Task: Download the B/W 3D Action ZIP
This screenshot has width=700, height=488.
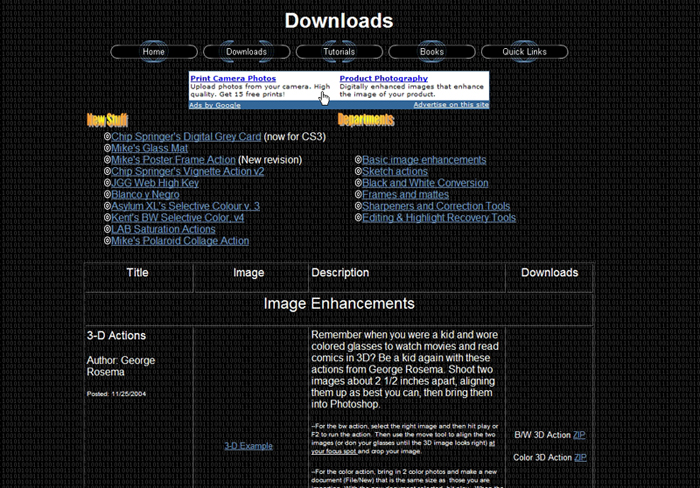Action: [x=579, y=435]
